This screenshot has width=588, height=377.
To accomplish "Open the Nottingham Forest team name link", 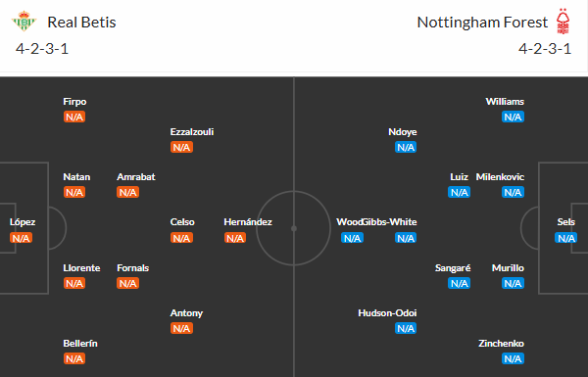I will pos(482,23).
